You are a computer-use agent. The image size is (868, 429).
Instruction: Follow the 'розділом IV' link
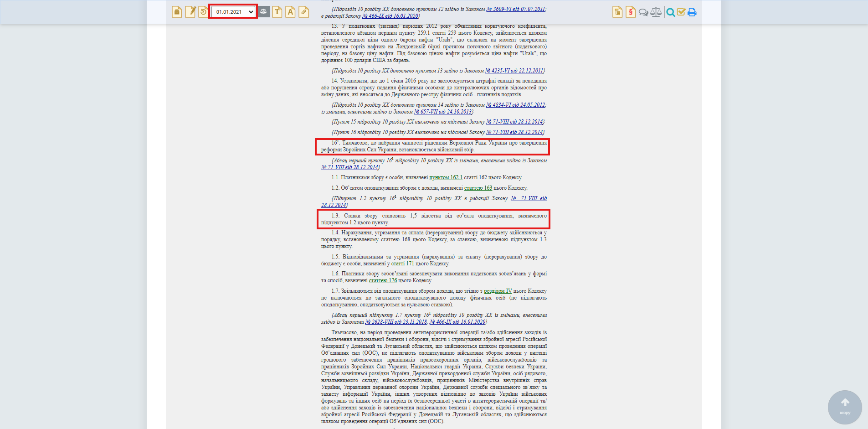498,291
